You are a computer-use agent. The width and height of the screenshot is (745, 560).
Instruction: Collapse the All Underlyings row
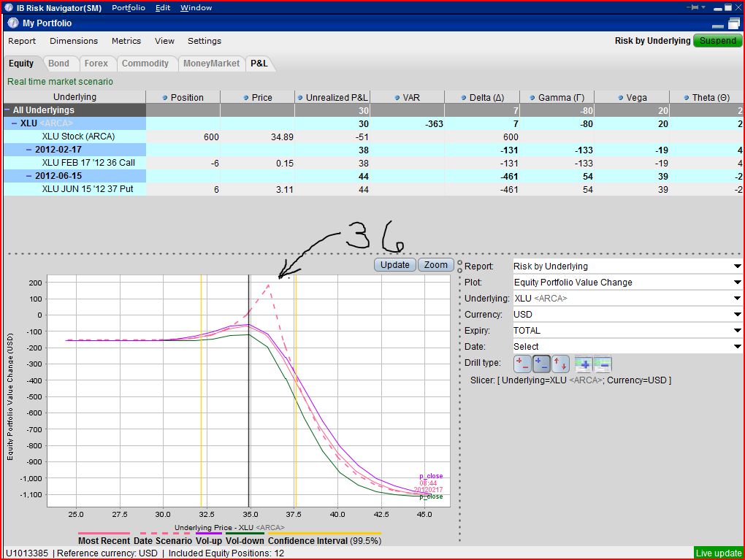7,110
